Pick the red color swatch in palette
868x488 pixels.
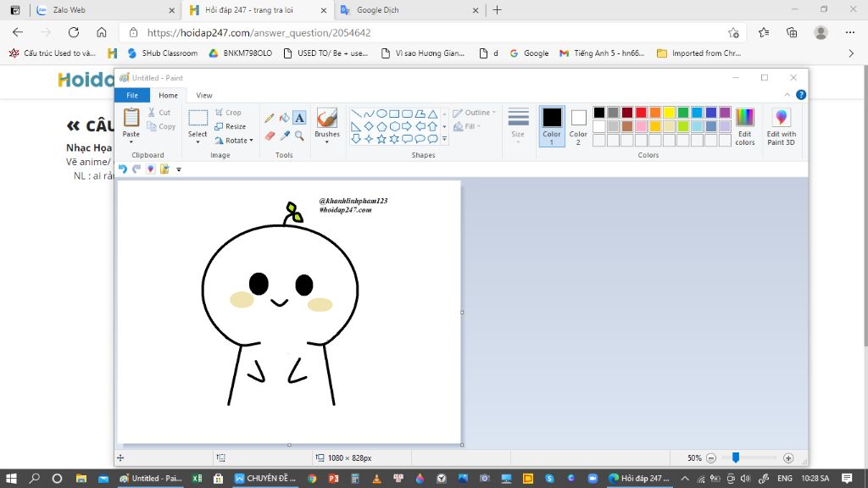[x=641, y=113]
